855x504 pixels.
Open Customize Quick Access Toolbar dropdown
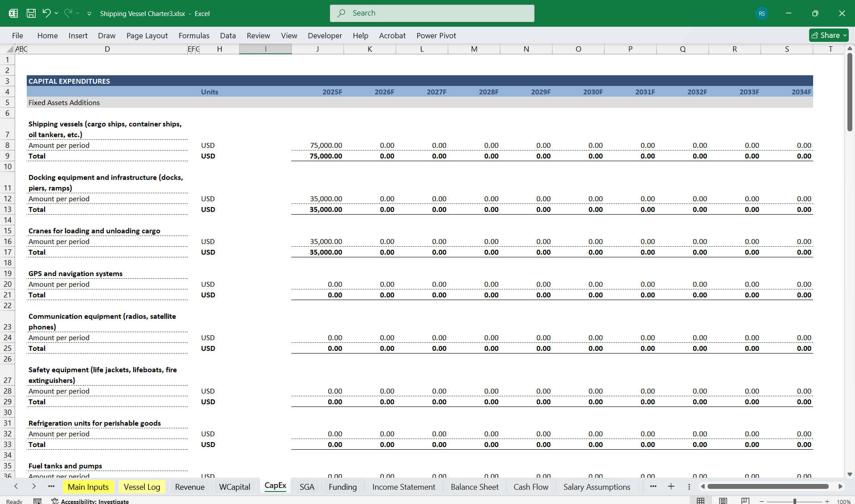coord(89,14)
